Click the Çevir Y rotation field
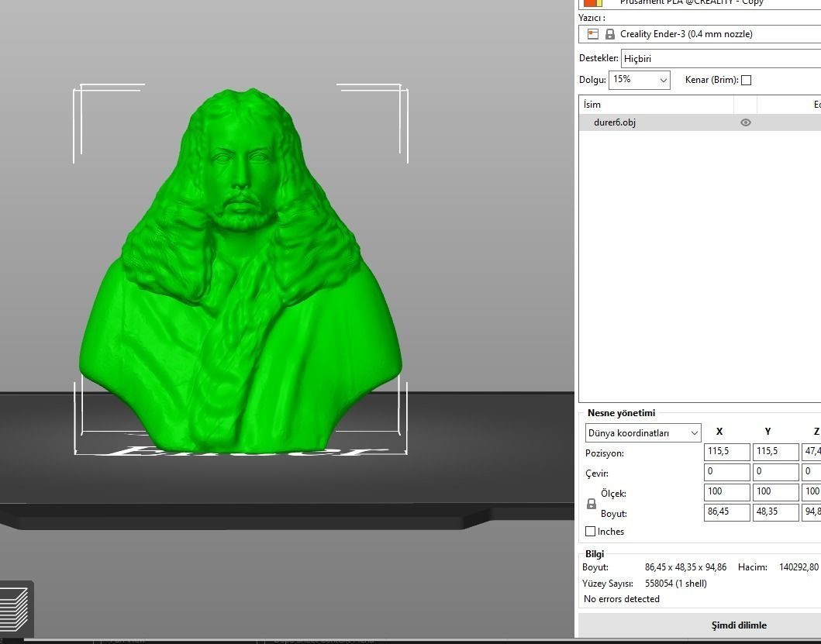 775,472
